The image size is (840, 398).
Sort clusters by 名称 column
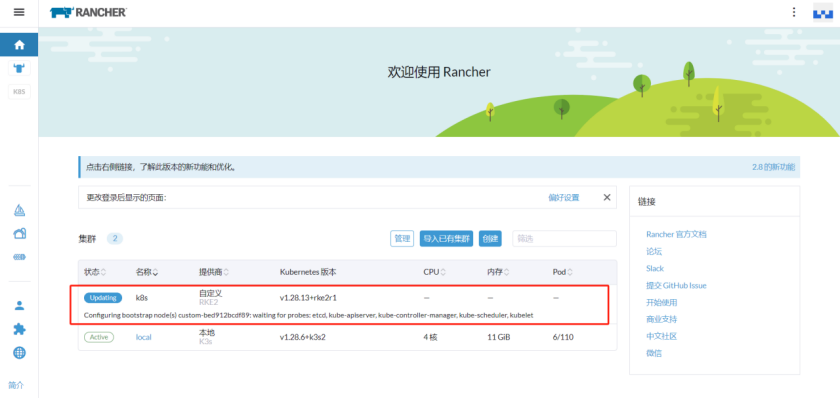point(147,272)
